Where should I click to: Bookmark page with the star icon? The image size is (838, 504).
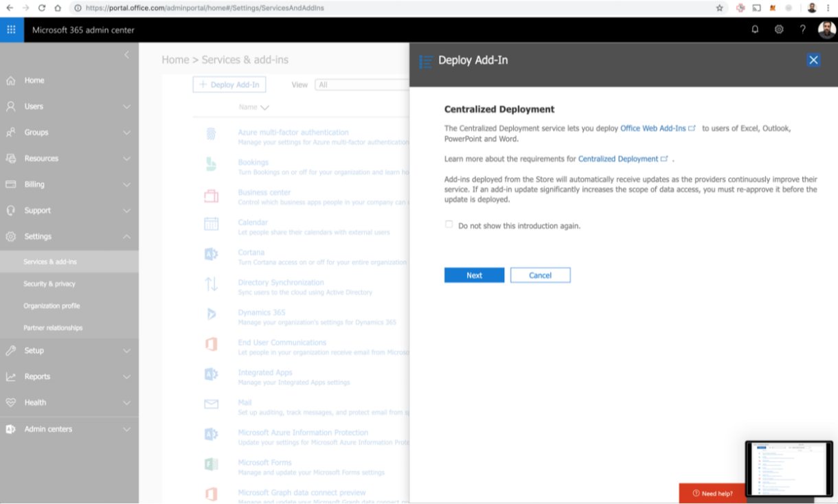coord(719,8)
